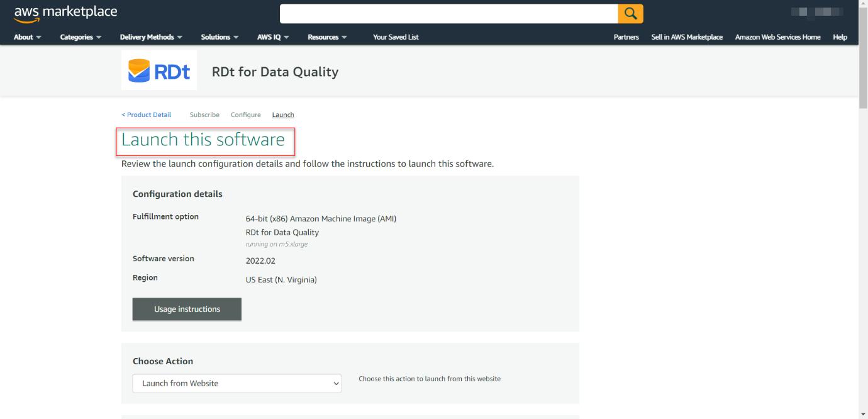This screenshot has width=868, height=419.
Task: Open the AWS IQ menu
Action: point(273,37)
